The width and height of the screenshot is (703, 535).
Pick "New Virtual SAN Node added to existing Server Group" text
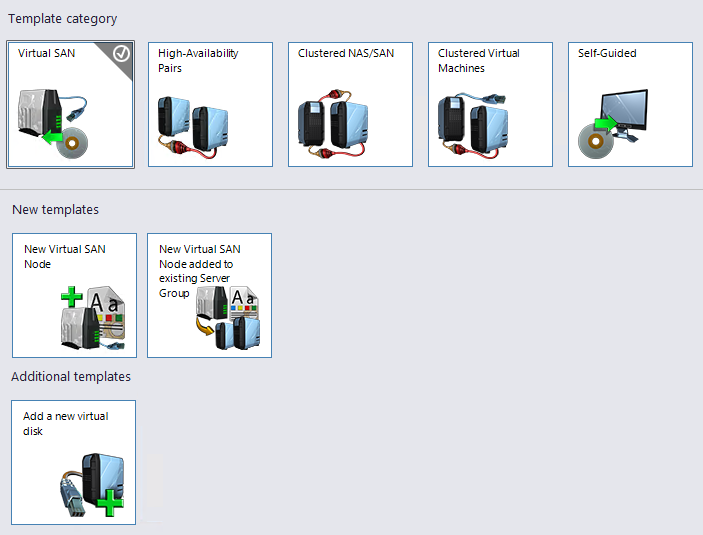tap(200, 271)
